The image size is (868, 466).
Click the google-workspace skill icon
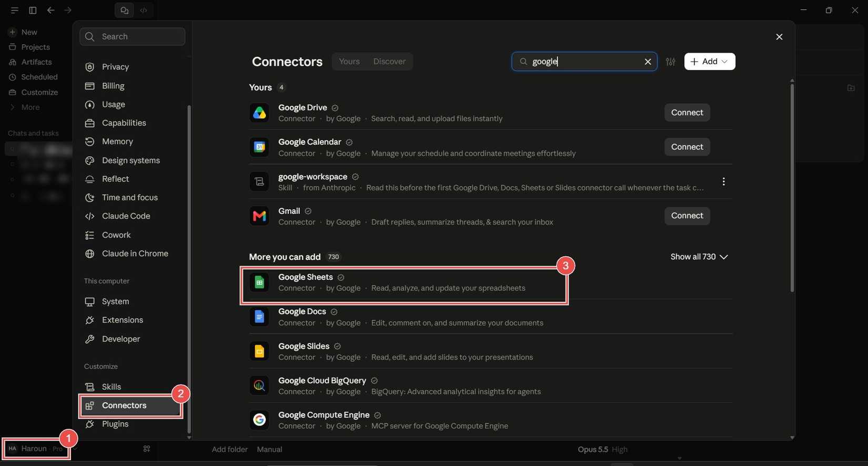point(259,181)
